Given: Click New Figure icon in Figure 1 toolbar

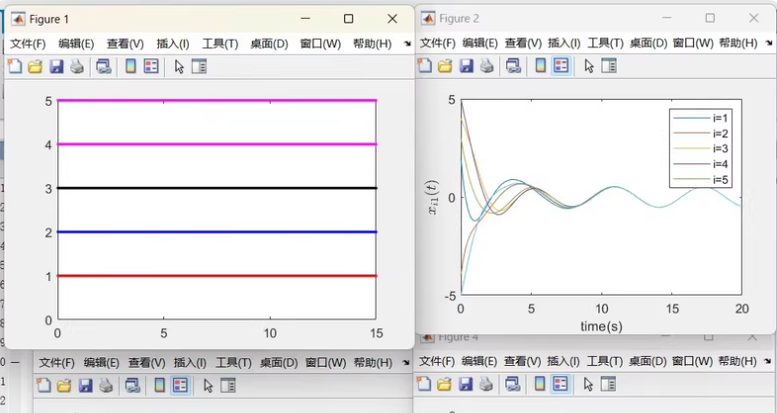Looking at the screenshot, I should tap(15, 66).
